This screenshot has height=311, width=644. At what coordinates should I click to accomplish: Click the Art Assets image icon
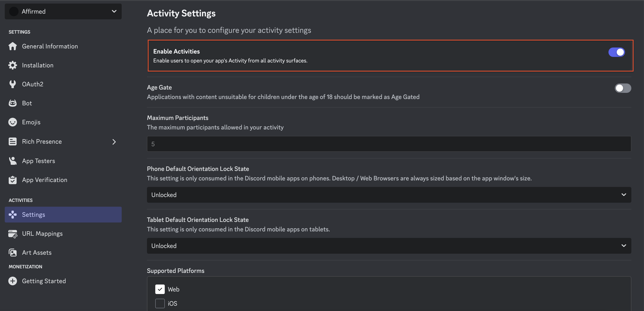[x=12, y=253]
